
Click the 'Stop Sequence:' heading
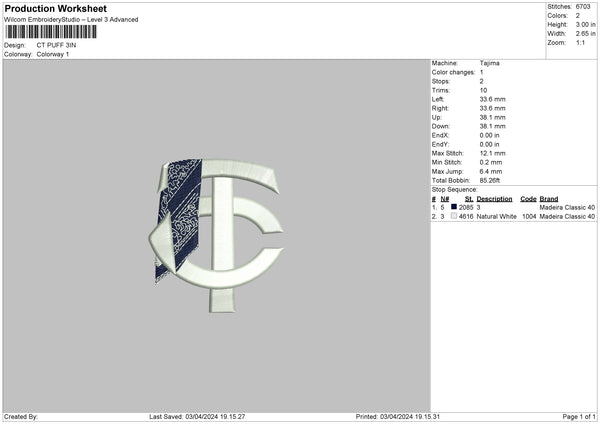click(x=455, y=189)
